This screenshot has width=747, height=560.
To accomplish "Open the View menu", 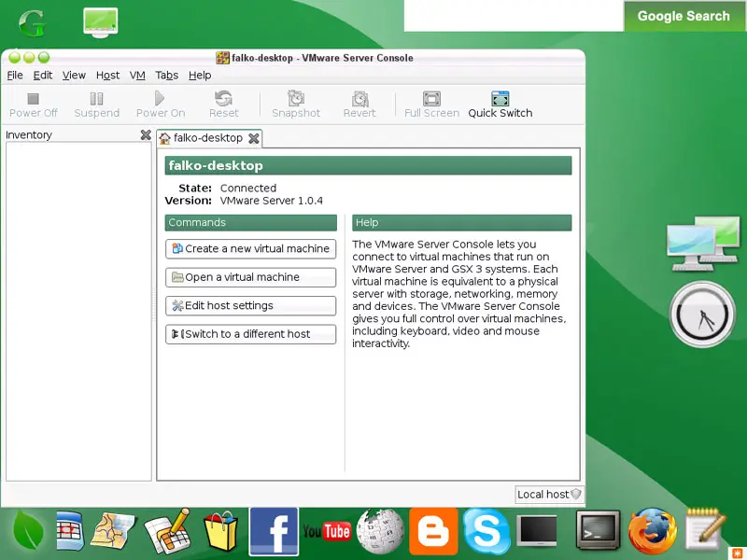I will tap(74, 76).
